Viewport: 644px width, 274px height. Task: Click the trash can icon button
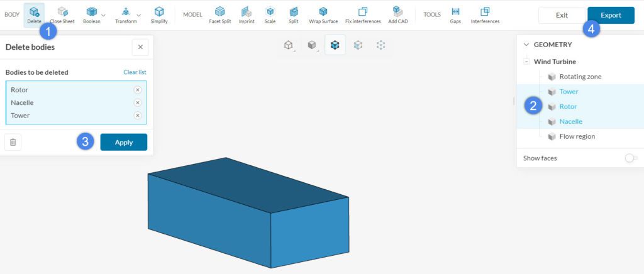click(x=13, y=142)
